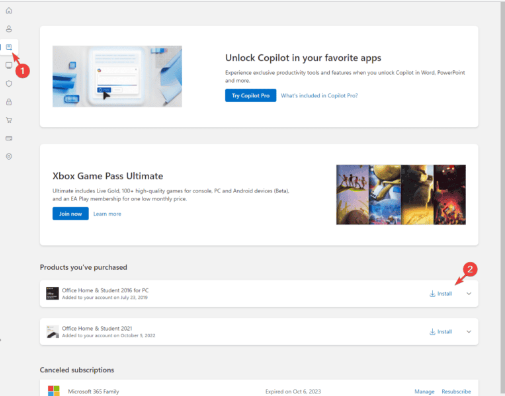Open the Payment options card icon in the sidebar

[9, 138]
